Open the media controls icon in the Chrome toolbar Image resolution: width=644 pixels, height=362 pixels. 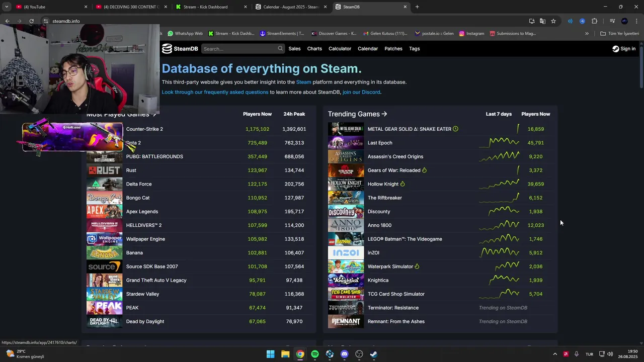[x=612, y=21]
